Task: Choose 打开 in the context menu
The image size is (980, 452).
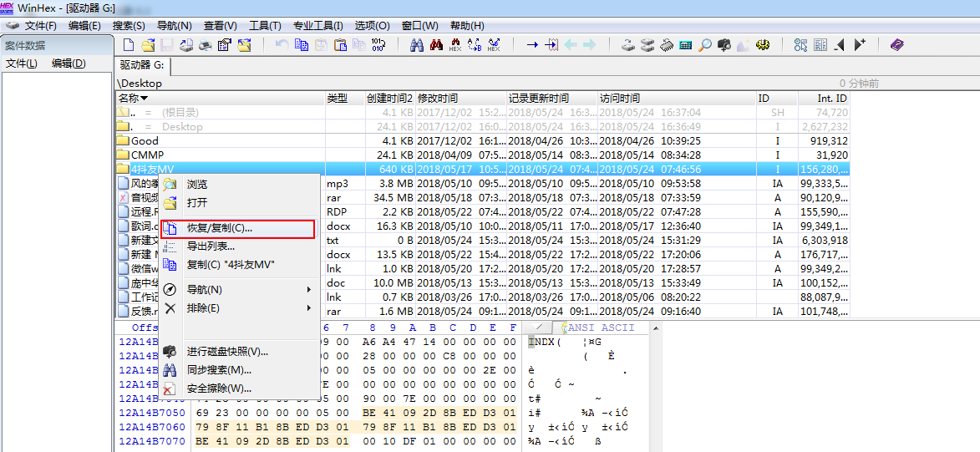Action: pos(240,203)
